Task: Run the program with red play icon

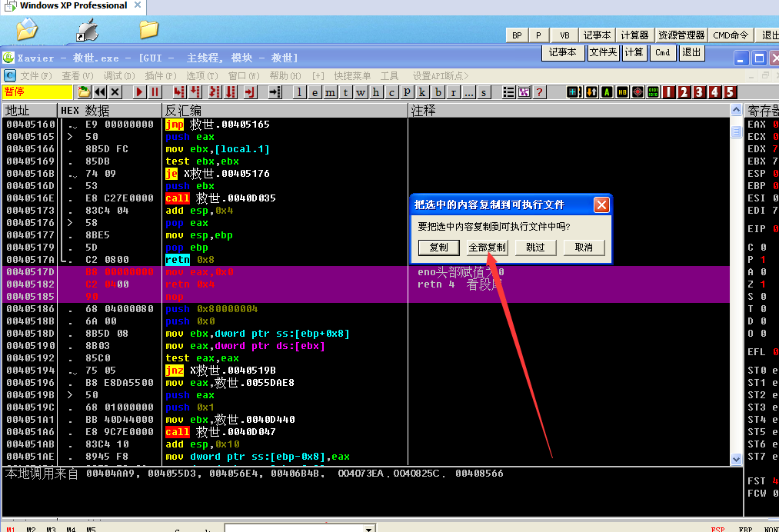Action: click(x=140, y=92)
